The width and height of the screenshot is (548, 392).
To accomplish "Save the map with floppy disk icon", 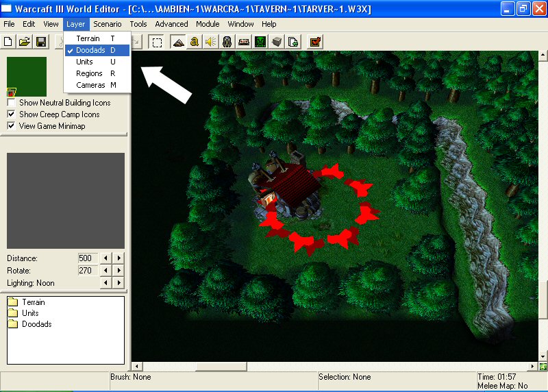I will point(41,42).
